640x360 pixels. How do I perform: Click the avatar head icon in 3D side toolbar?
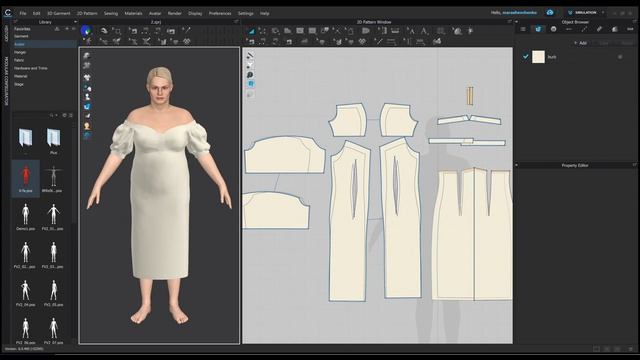tap(87, 126)
